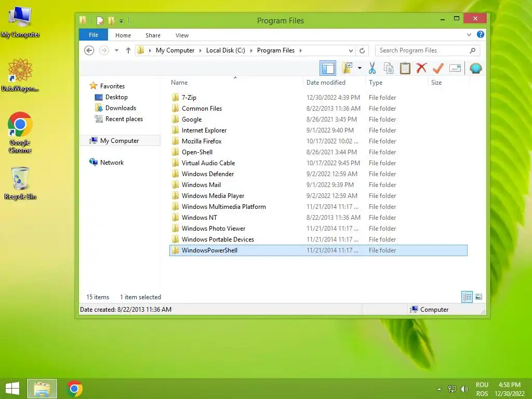
Task: Select My Computer in navigation pane
Action: click(119, 140)
